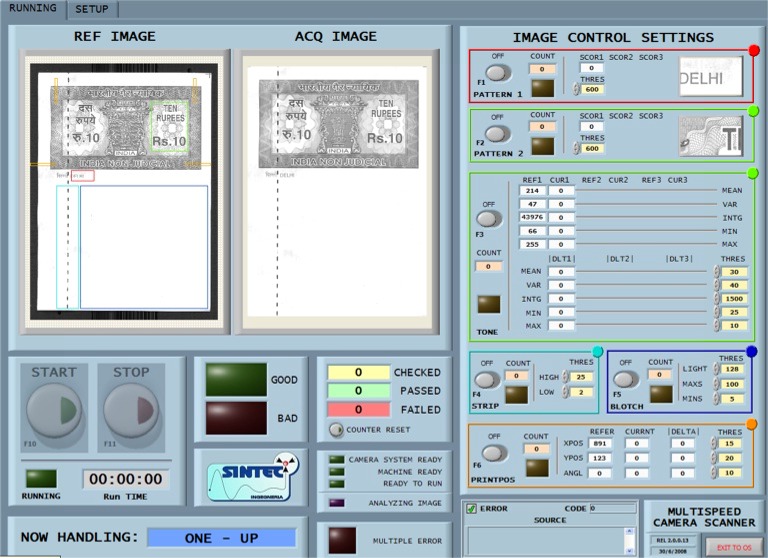Adjust STRIP LOW threshold stepper
This screenshot has width=768, height=558.
pos(565,392)
